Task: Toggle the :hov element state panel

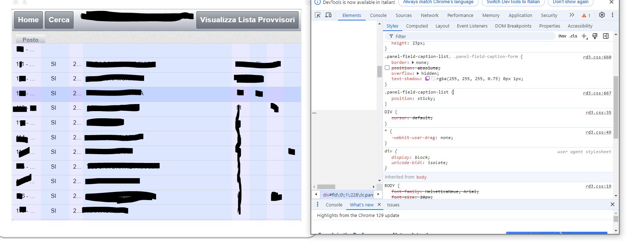Action: pyautogui.click(x=562, y=36)
